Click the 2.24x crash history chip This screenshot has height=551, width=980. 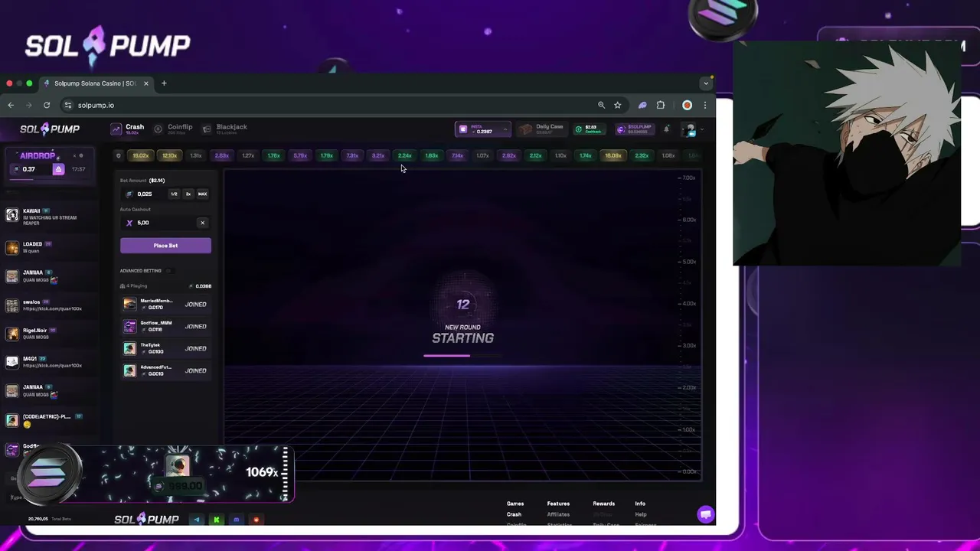(405, 155)
